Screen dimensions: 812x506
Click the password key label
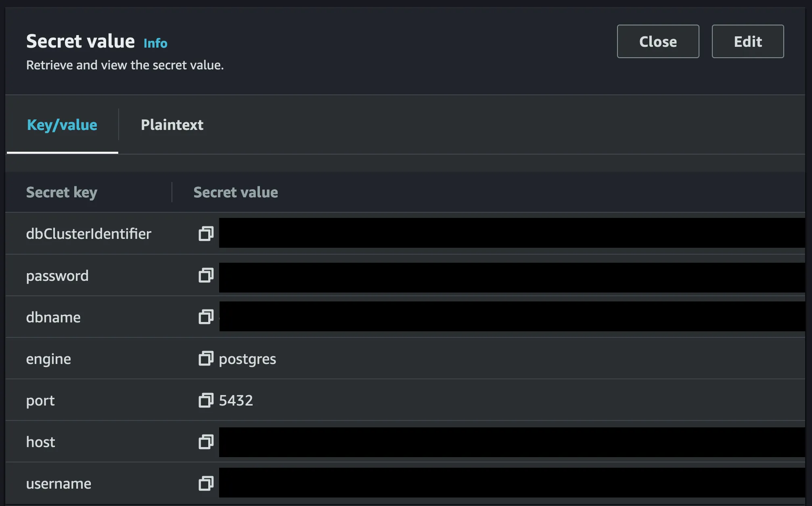[57, 276]
